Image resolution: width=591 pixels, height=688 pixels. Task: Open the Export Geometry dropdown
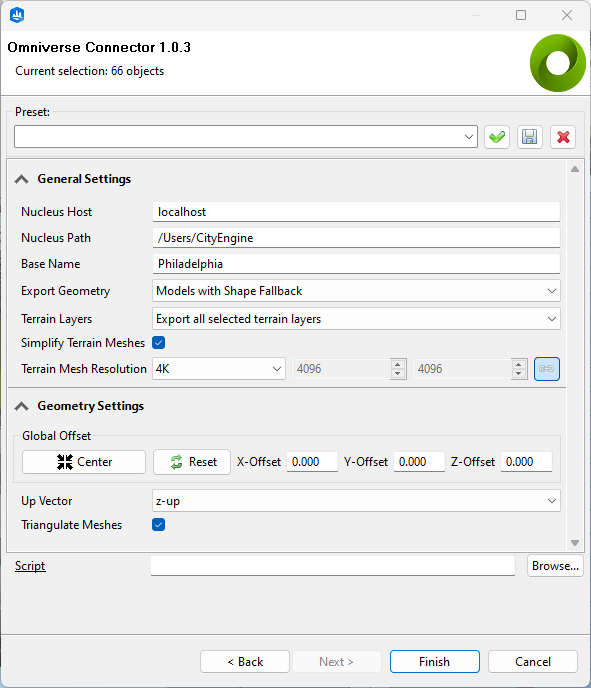pyautogui.click(x=356, y=291)
